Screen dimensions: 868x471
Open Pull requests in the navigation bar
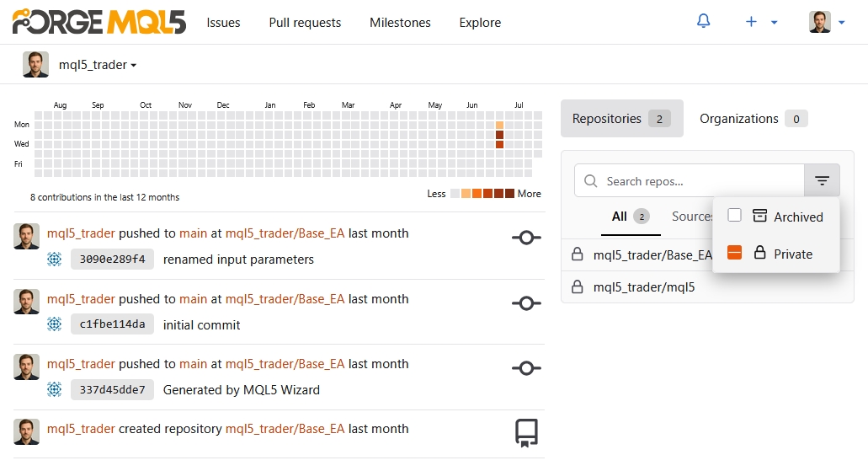[305, 23]
